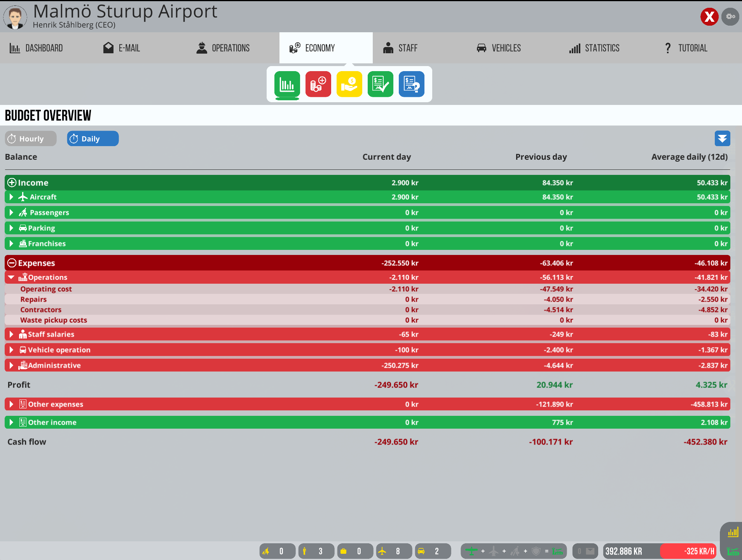Collapse the Income section with plus circle
The width and height of the screenshot is (742, 560).
(x=12, y=183)
